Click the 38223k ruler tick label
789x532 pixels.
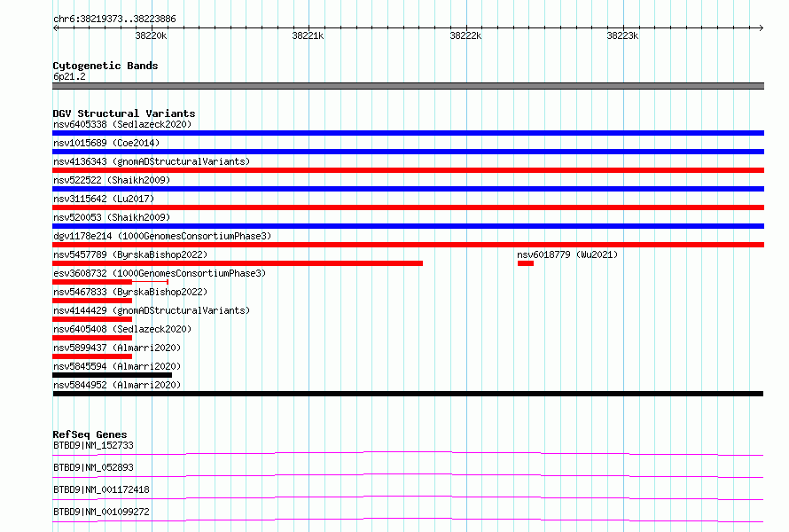pos(622,35)
